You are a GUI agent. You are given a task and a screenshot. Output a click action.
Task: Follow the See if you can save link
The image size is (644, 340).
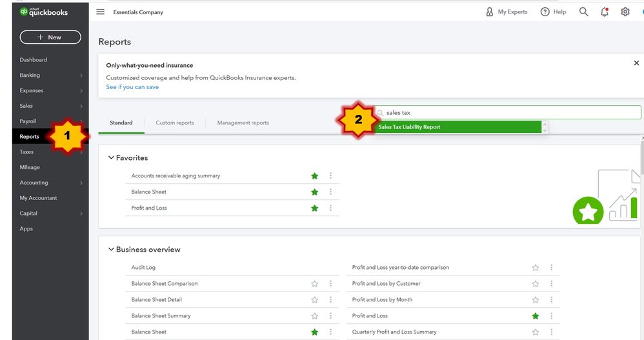[x=132, y=87]
